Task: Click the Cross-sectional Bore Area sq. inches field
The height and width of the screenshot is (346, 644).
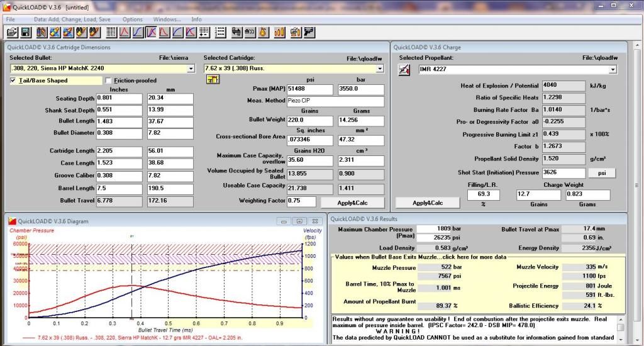Action: [310, 140]
